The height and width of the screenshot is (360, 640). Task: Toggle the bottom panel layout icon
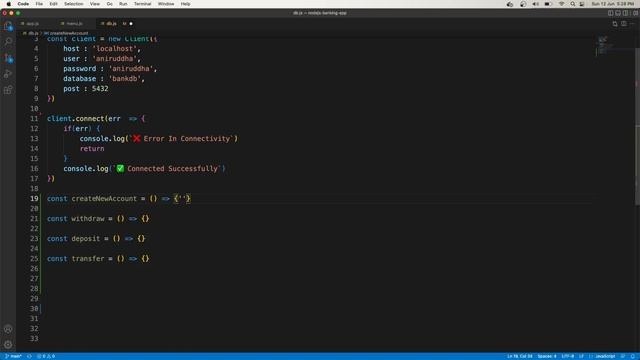point(618,13)
